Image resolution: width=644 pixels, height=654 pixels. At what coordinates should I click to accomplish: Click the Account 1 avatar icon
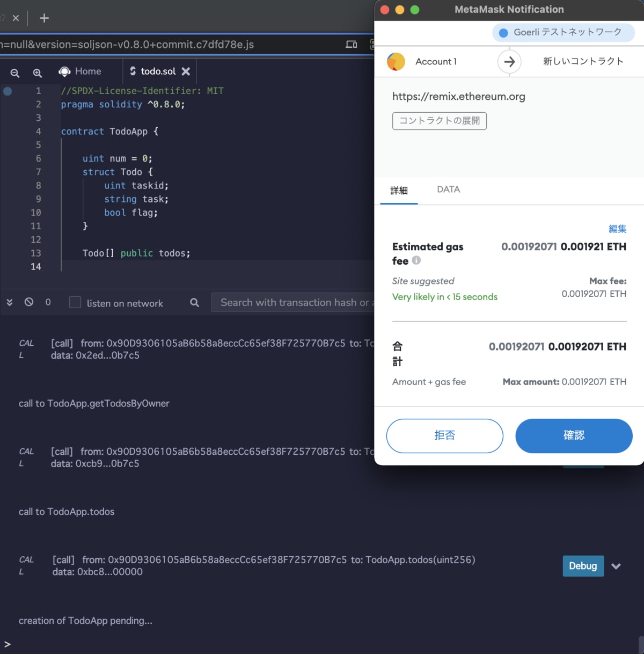click(x=396, y=62)
